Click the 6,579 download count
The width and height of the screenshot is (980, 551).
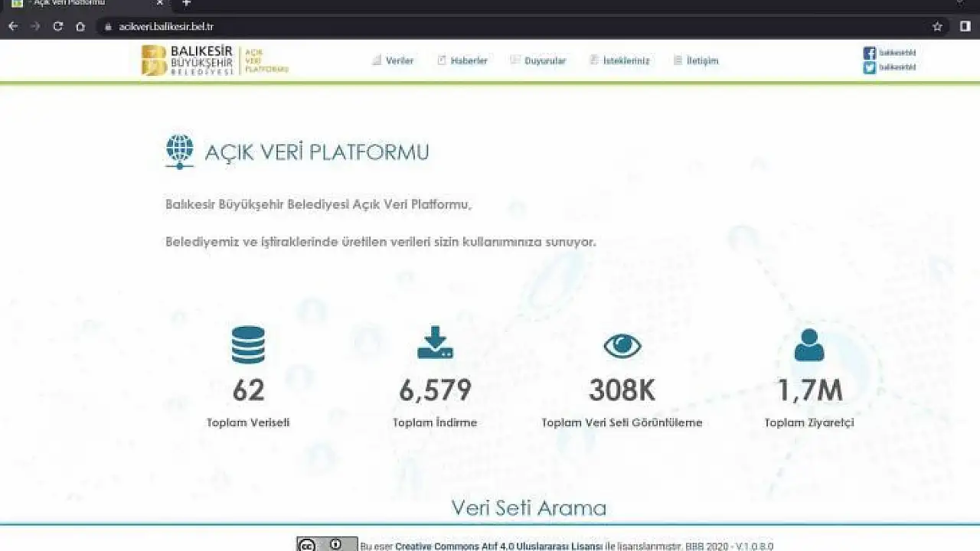[x=435, y=390]
